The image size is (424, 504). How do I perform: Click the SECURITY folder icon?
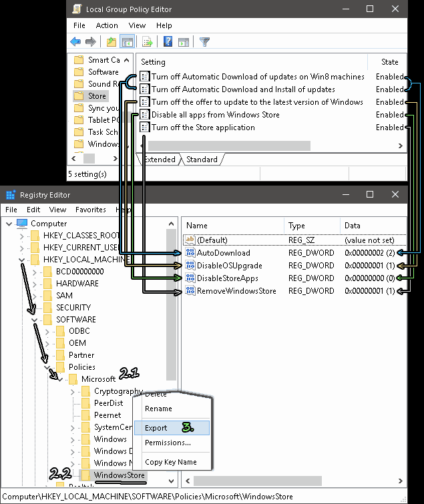click(x=47, y=308)
